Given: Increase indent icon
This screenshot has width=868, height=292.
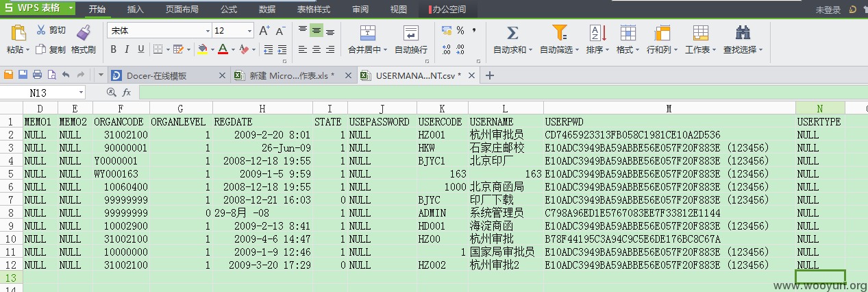Looking at the screenshot, I should coord(281,49).
